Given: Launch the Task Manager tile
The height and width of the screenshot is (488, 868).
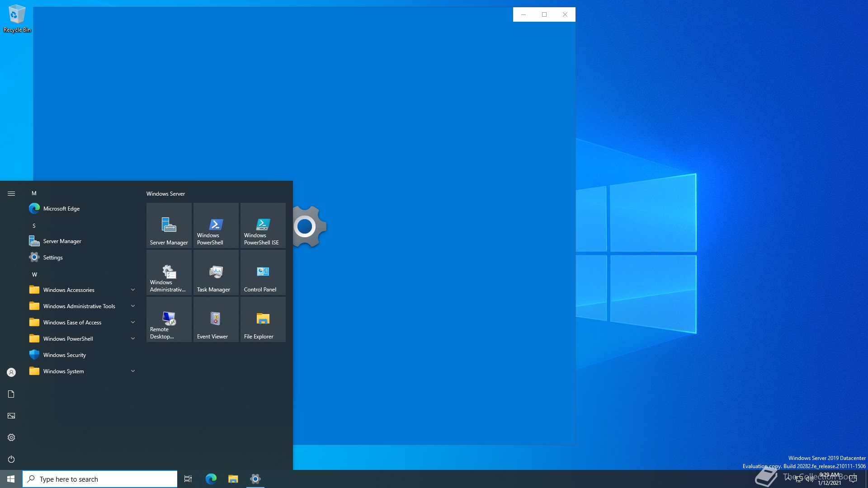Looking at the screenshot, I should pos(216,272).
